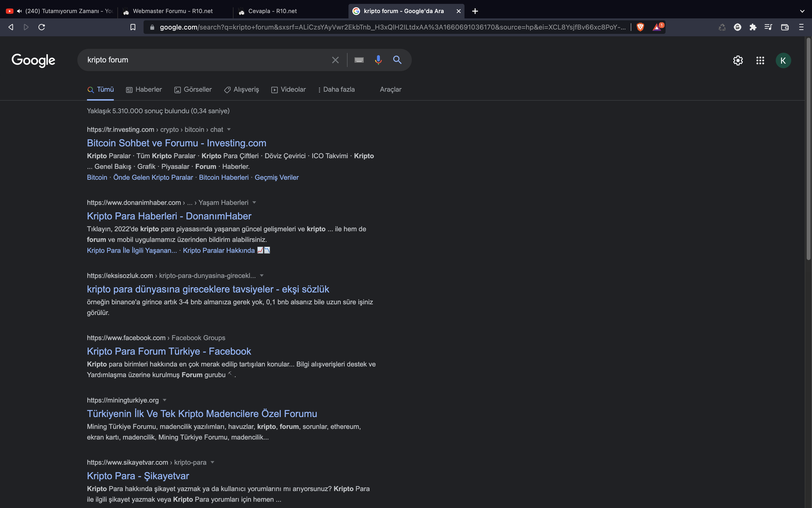
Task: Start voice search with the microphone
Action: [378, 60]
